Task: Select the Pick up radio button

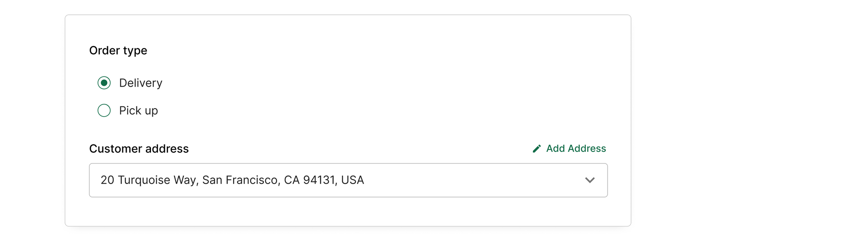Action: coord(104,110)
